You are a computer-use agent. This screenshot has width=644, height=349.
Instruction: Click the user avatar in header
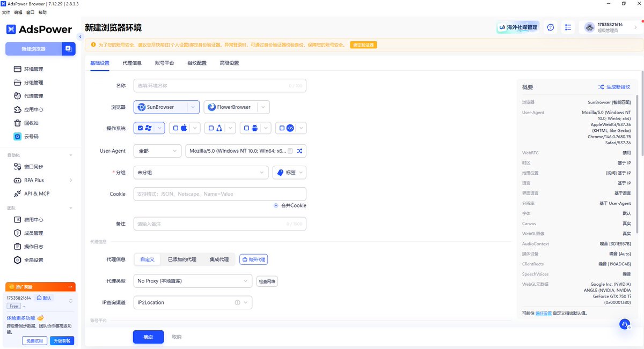589,27
